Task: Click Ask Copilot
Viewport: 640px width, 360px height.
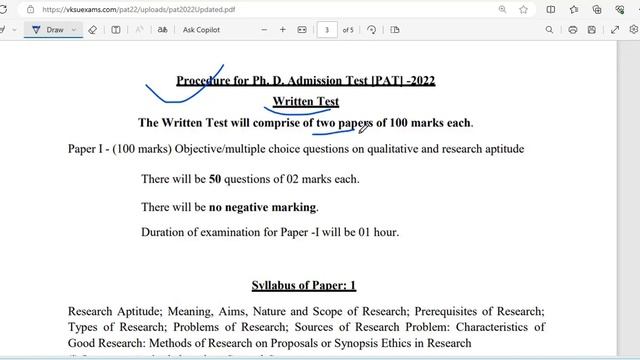Action: pyautogui.click(x=201, y=30)
